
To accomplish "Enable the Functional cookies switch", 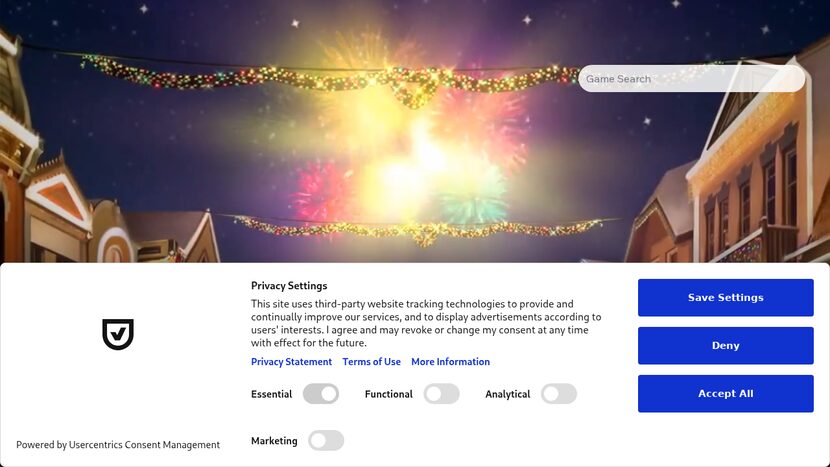I will (x=441, y=394).
